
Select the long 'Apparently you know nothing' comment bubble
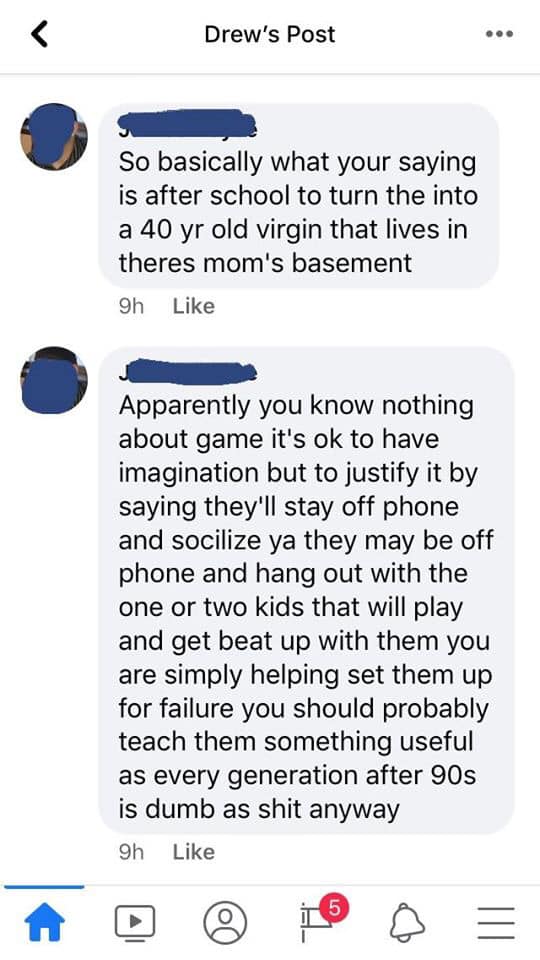tap(306, 590)
